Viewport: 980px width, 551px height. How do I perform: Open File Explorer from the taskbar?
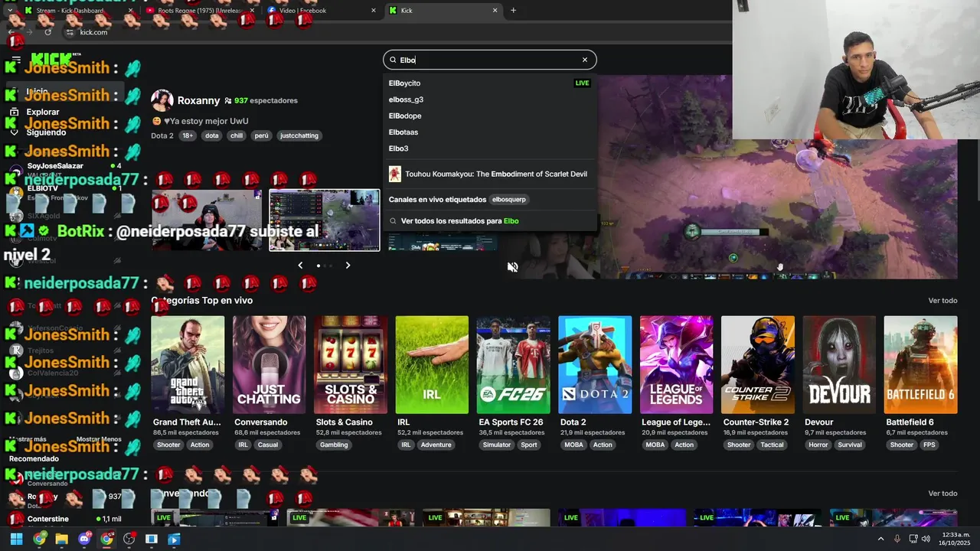pyautogui.click(x=61, y=539)
